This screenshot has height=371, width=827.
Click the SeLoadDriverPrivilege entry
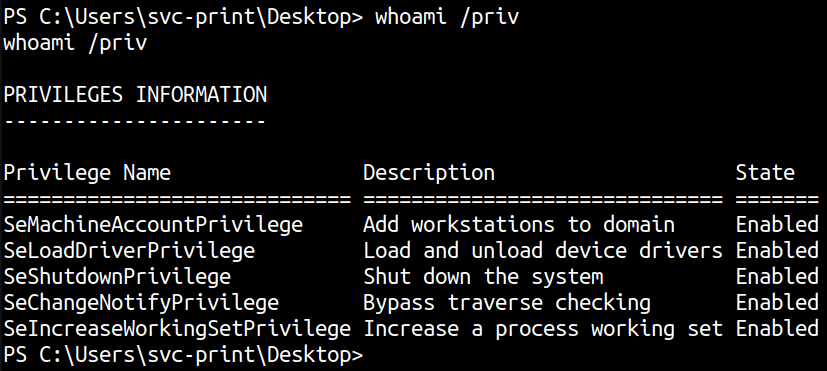pyautogui.click(x=129, y=251)
